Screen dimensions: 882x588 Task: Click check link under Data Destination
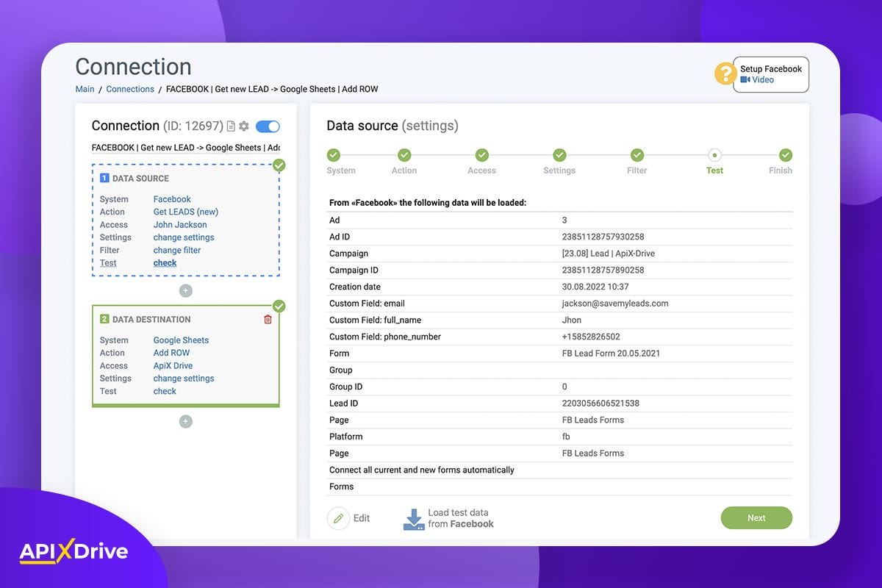point(165,391)
